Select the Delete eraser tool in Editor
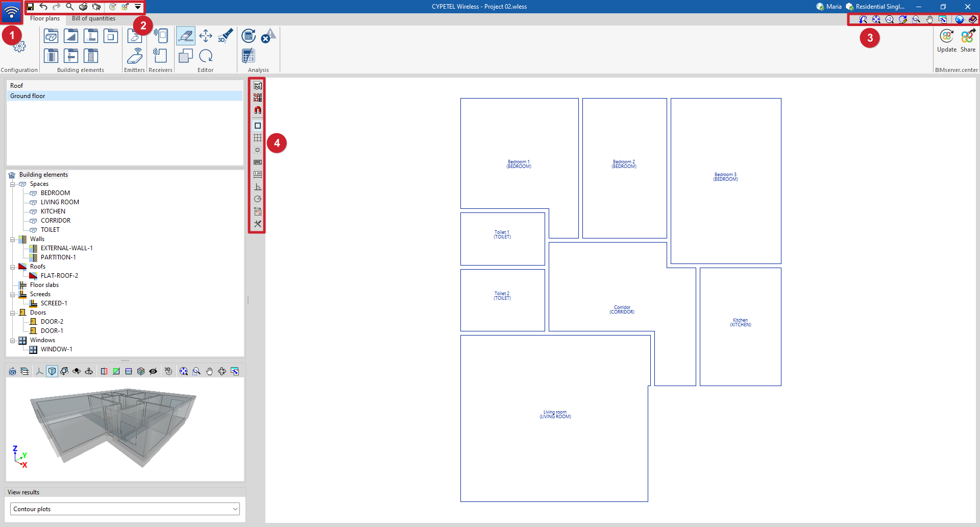980x527 pixels. click(186, 36)
